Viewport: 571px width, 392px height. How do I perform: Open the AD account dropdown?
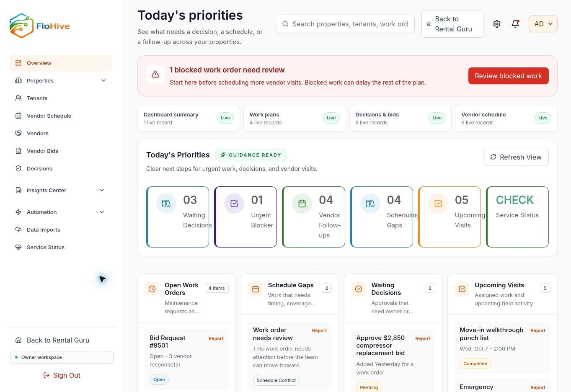pos(543,24)
